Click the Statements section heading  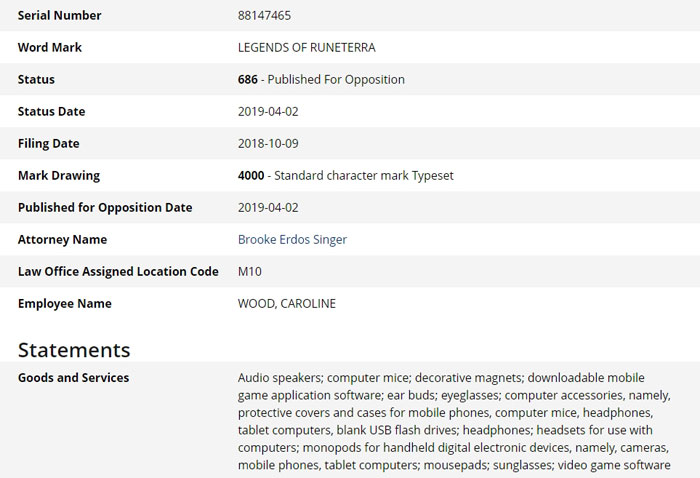pos(74,350)
